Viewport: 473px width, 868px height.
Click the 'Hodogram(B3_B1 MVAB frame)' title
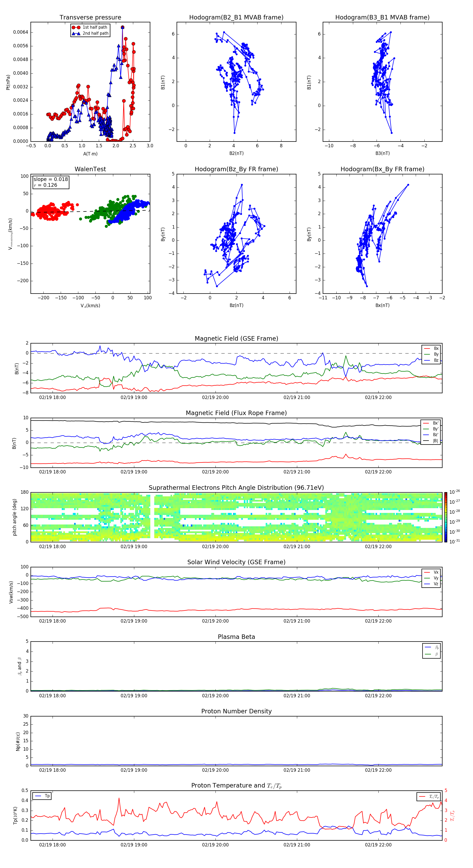(382, 18)
